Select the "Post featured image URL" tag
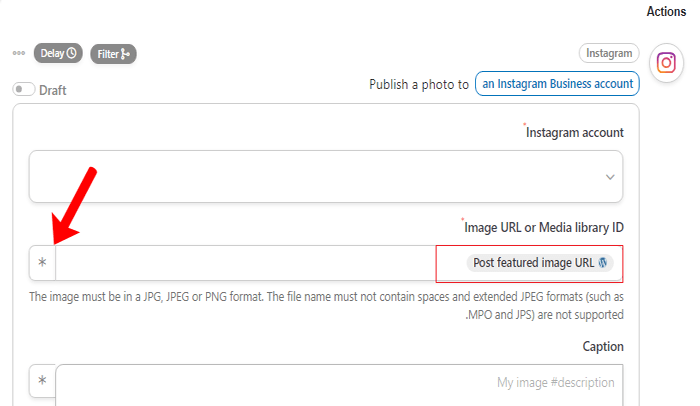This screenshot has width=700, height=406. point(534,263)
